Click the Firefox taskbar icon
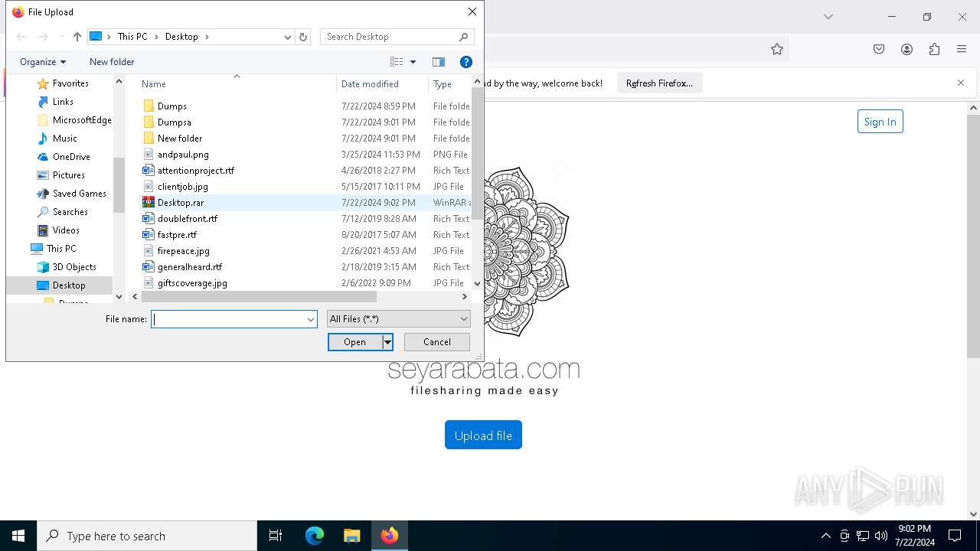This screenshot has width=980, height=551. 390,536
